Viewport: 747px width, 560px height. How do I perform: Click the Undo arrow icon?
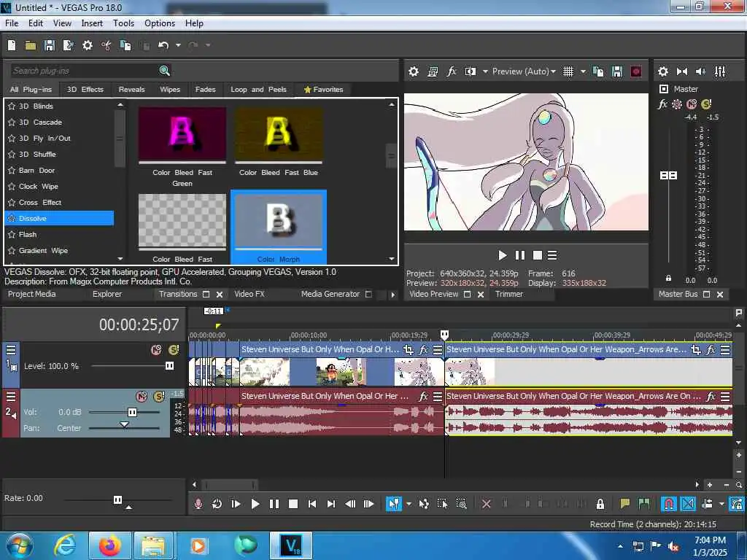(163, 45)
